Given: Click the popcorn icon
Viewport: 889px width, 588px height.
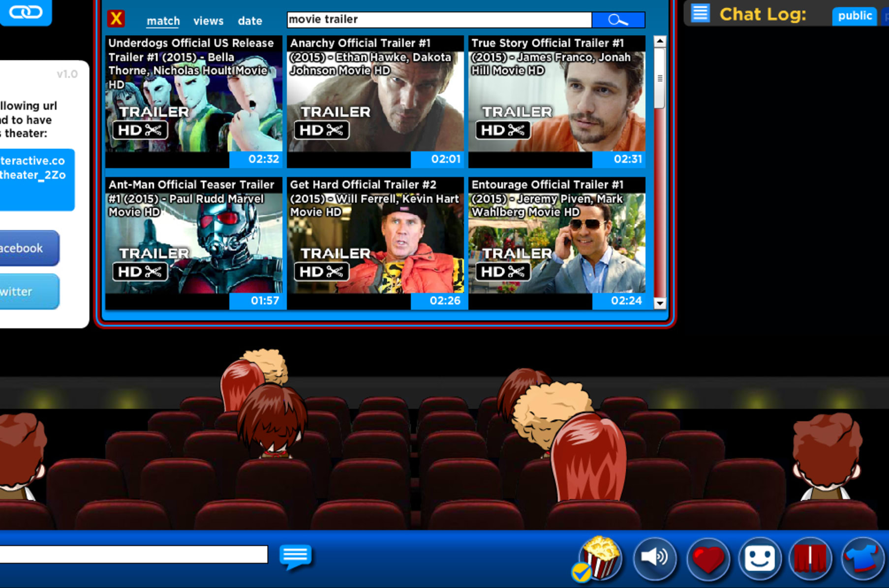Looking at the screenshot, I should click(600, 558).
